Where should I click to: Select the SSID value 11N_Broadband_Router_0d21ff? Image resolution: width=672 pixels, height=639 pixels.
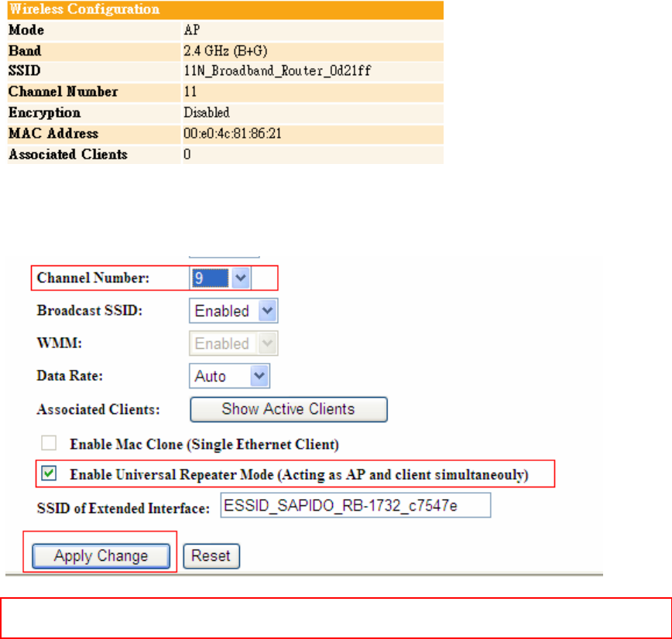tap(277, 70)
